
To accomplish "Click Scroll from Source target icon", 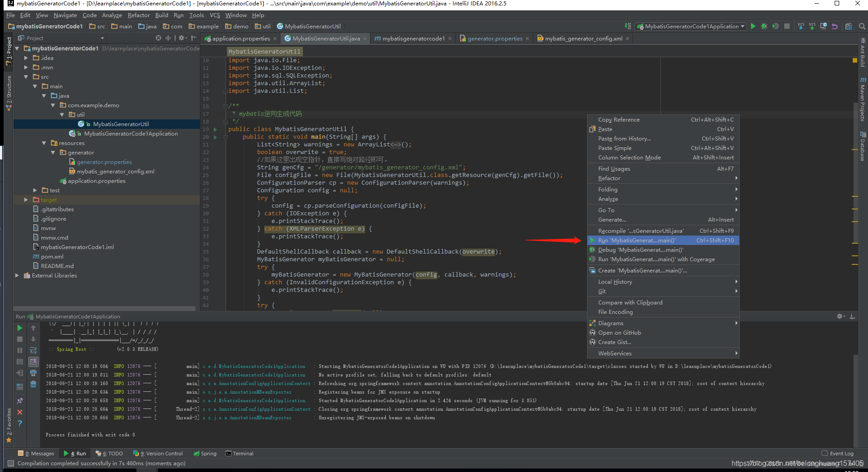I will coord(158,38).
